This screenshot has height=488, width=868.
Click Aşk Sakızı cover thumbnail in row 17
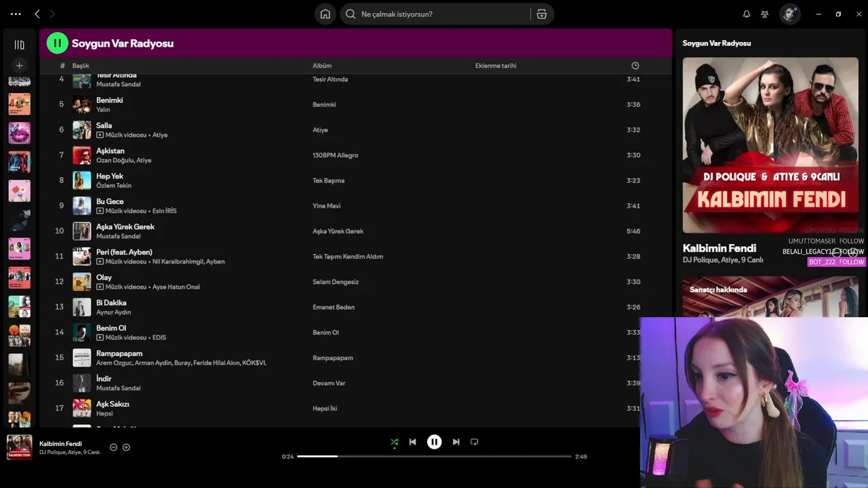point(82,408)
